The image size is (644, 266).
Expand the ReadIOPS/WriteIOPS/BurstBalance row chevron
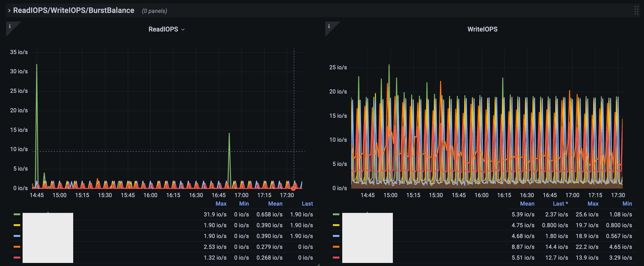[x=9, y=11]
